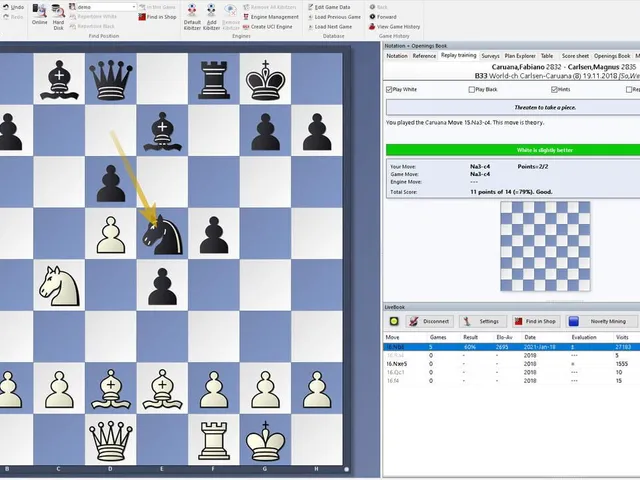Image resolution: width=640 pixels, height=480 pixels.
Task: Switch to the Reference tab
Action: click(424, 56)
